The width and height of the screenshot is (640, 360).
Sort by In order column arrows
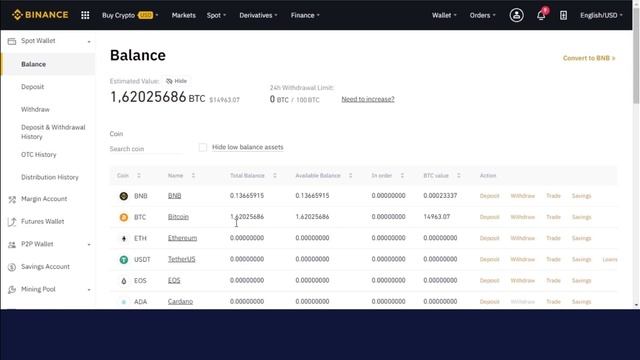tap(402, 176)
